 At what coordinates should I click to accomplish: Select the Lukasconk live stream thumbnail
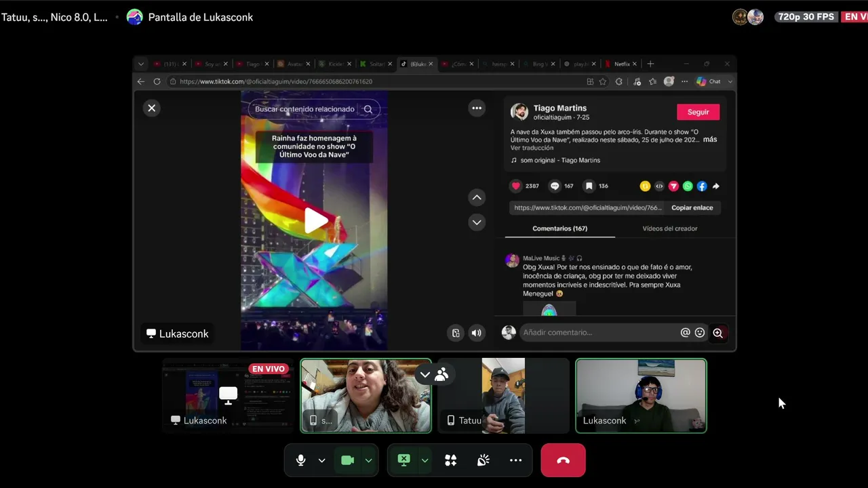tap(228, 396)
